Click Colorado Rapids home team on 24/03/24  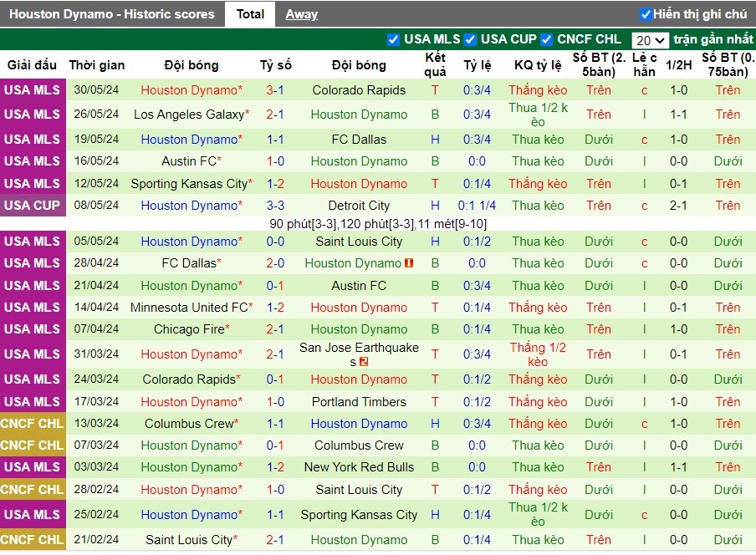pos(189,379)
